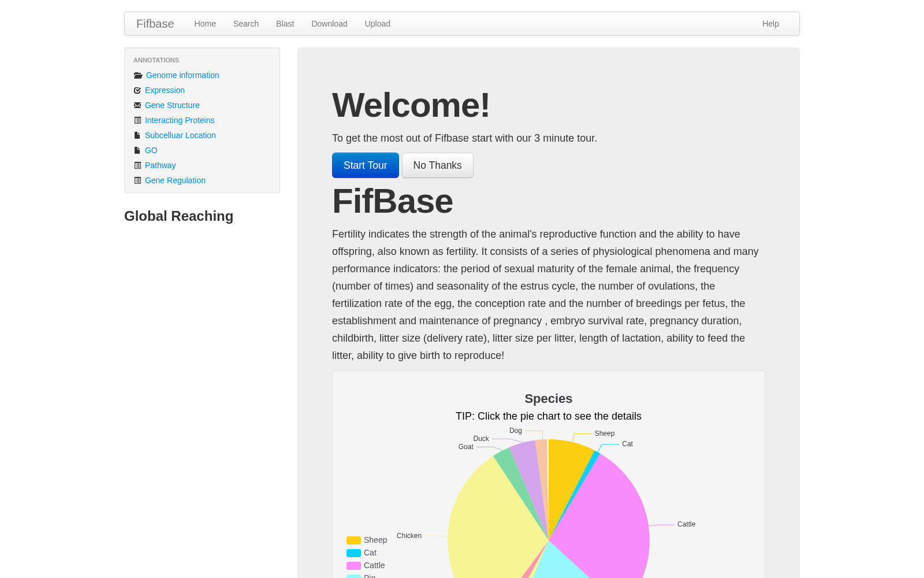Open the Help menu item

click(770, 24)
